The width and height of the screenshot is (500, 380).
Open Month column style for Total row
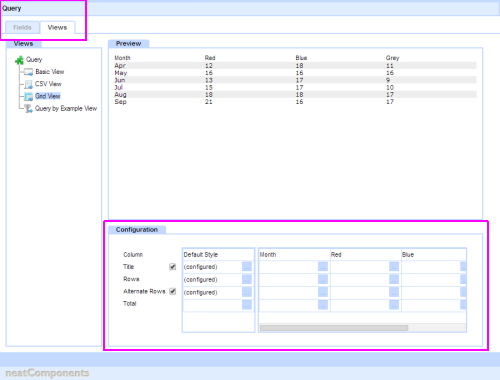coord(323,305)
